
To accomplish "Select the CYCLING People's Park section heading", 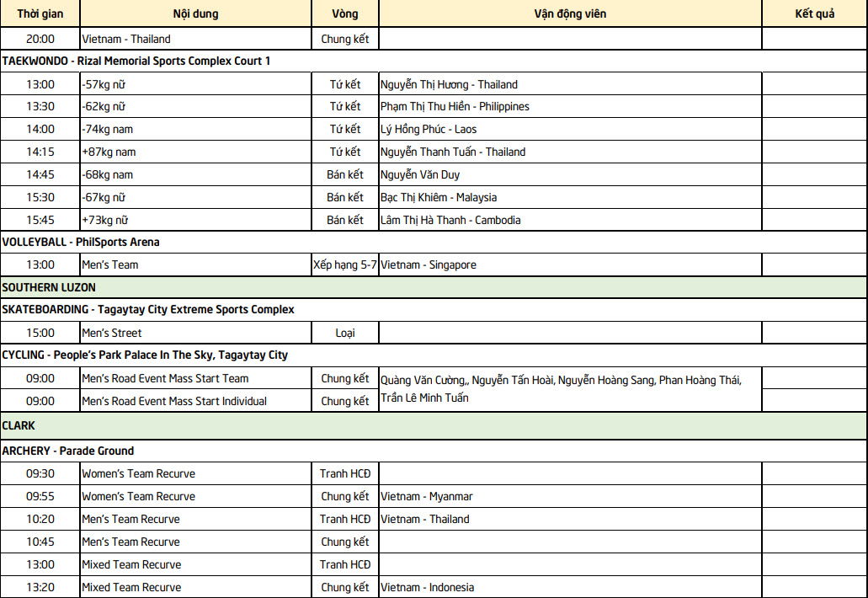I will pos(145,355).
